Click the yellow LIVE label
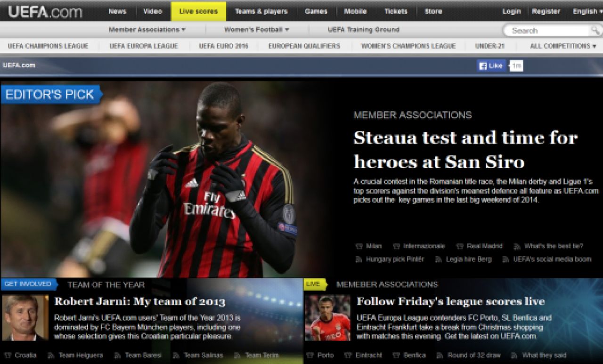Image resolution: width=603 pixels, height=364 pixels. pos(315,284)
